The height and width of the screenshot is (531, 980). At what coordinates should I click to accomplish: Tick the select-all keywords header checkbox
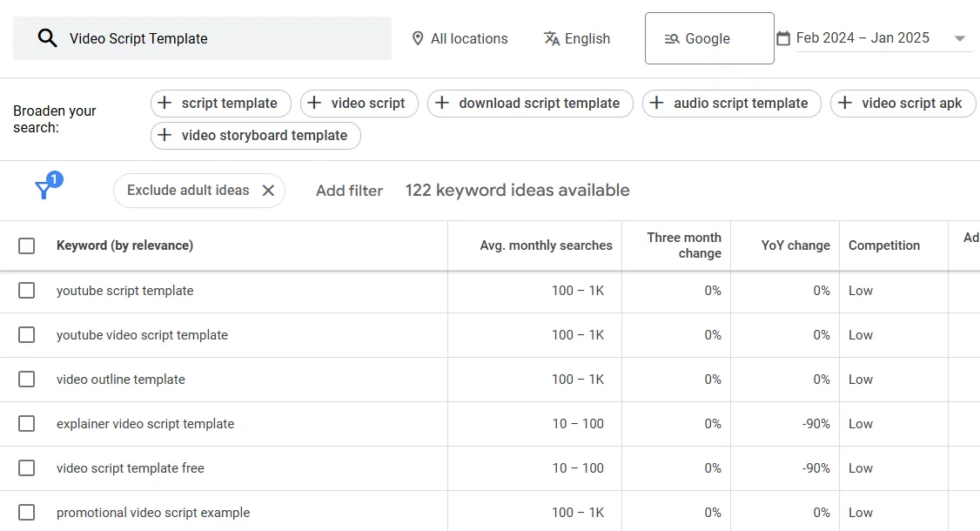coord(27,246)
